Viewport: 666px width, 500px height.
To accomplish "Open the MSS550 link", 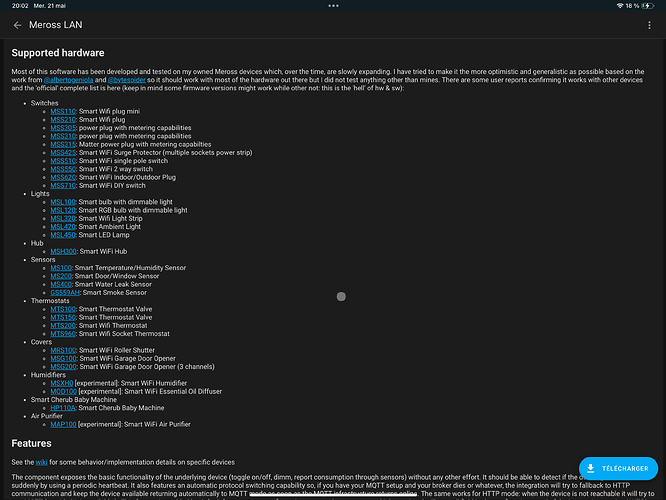I will [x=63, y=169].
